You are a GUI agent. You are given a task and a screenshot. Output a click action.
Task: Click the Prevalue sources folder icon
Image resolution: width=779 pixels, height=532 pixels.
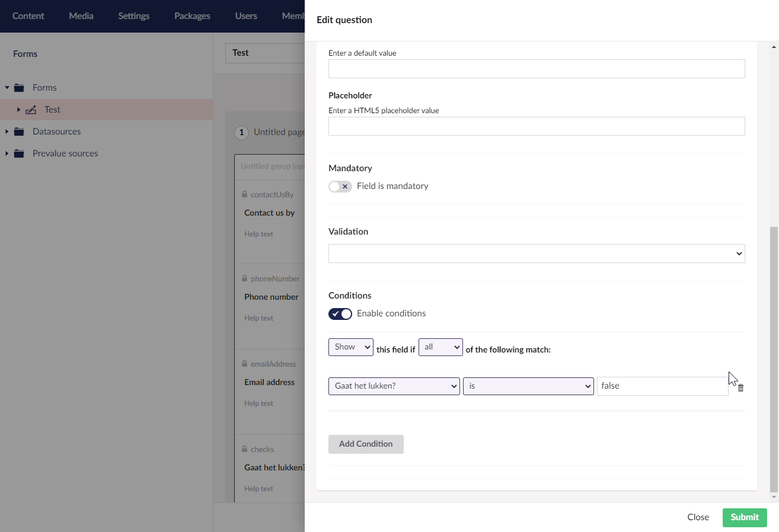click(19, 153)
